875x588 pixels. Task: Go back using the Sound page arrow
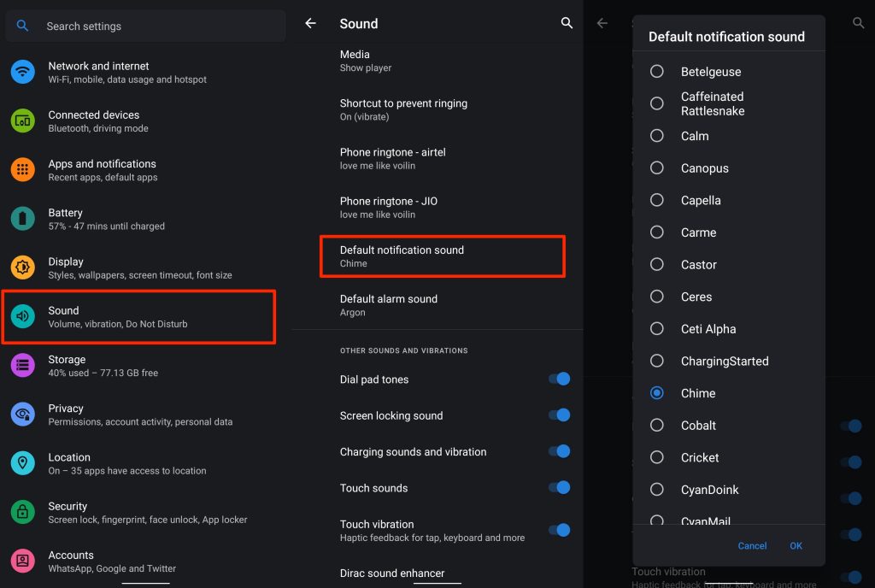click(x=310, y=24)
